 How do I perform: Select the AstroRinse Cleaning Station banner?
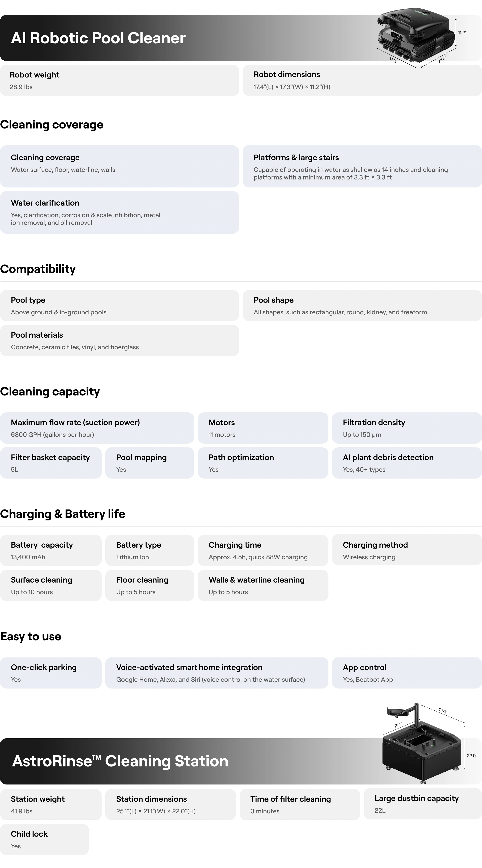(241, 761)
